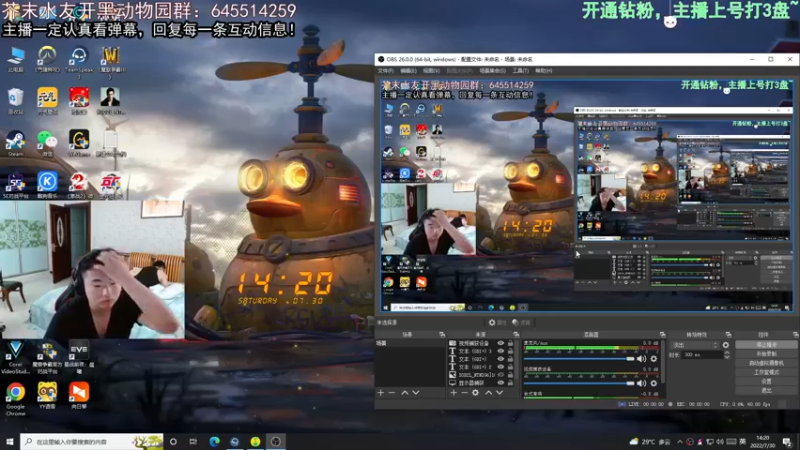800x450 pixels.
Task: Toggle visibility of video capture device source
Action: tap(501, 343)
